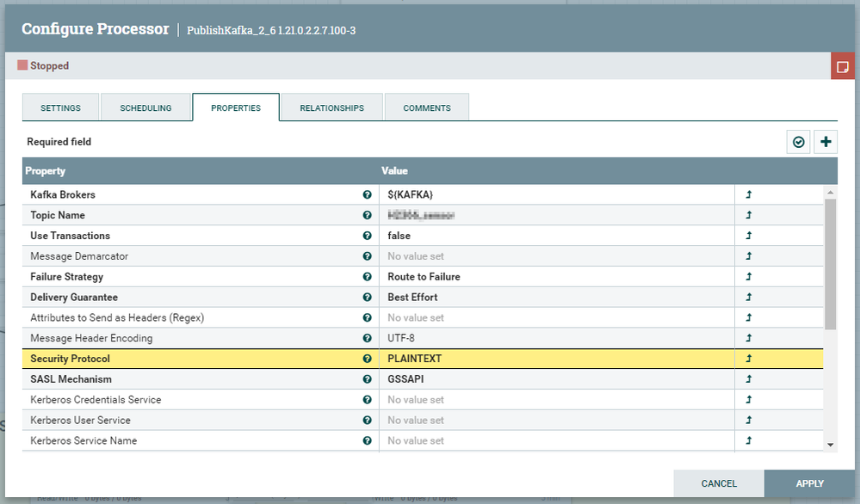Open the Failure Strategy value Route to Failure
Screen dimensions: 860x504
(557, 277)
